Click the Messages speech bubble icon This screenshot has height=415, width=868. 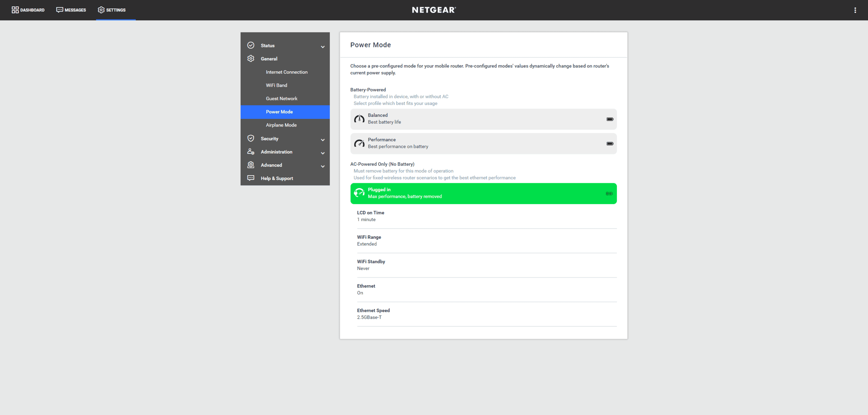59,10
